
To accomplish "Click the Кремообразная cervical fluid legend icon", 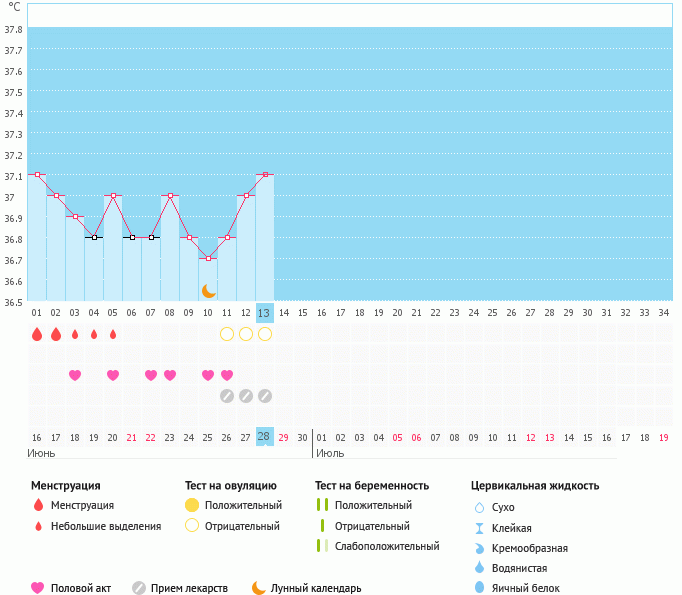I will pyautogui.click(x=479, y=548).
